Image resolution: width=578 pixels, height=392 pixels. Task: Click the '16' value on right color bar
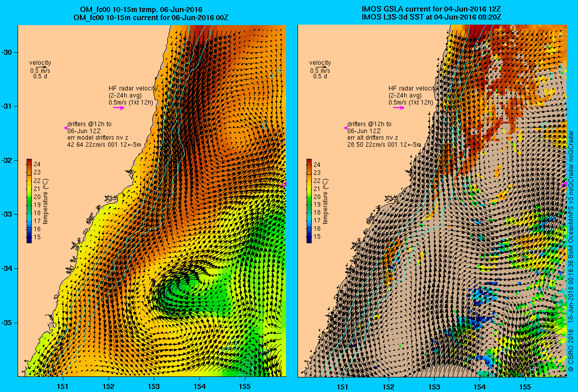click(317, 229)
